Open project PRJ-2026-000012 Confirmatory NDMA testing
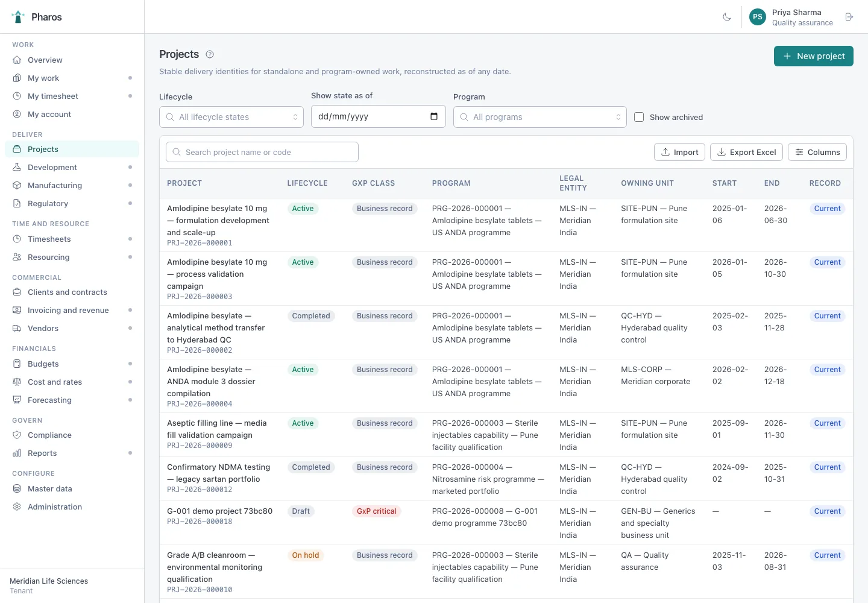 coord(218,473)
